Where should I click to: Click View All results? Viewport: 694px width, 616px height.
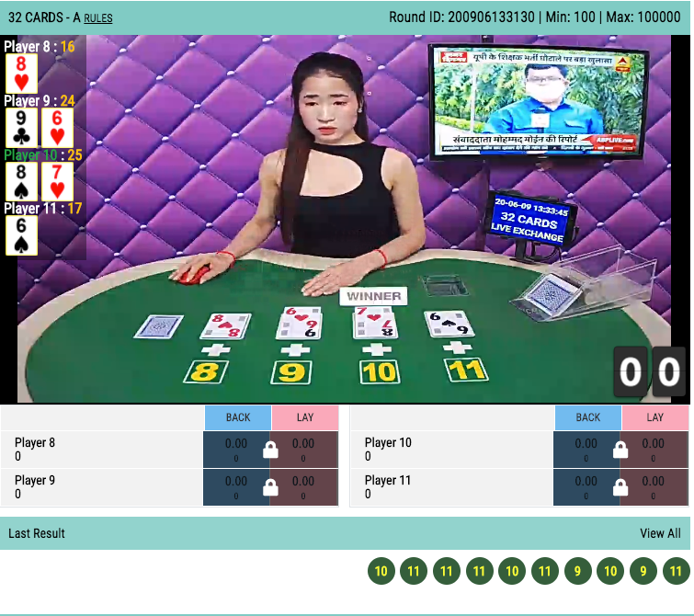coord(660,533)
